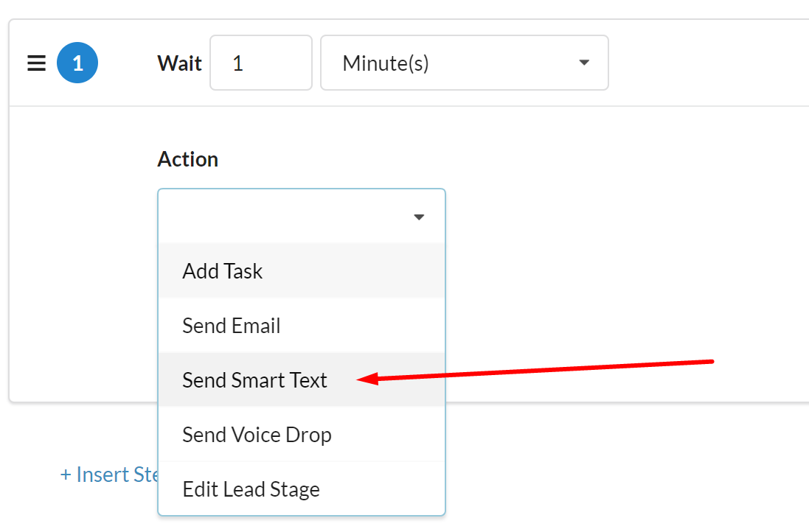
Task: Click the blue step number 1 badge
Action: (x=77, y=63)
